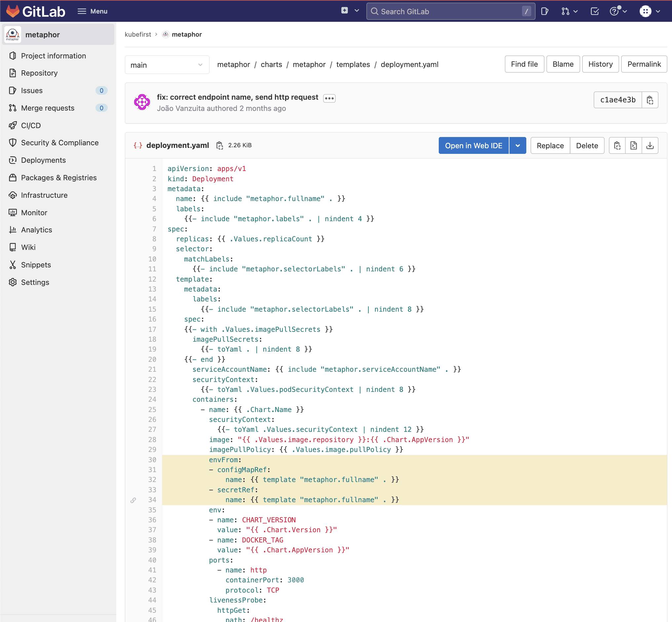Focus the Search GitLab field
This screenshot has width=672, height=622.
[450, 12]
